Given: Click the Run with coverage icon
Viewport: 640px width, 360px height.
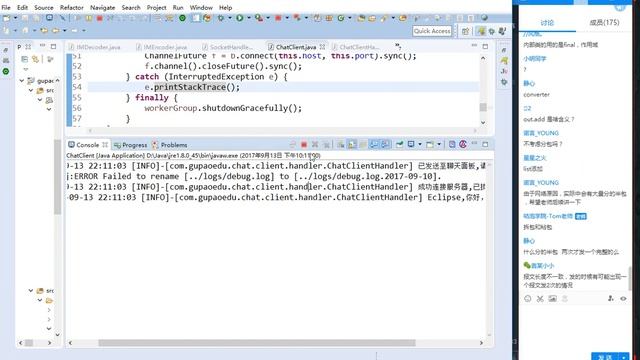Looking at the screenshot, I should click(258, 18).
